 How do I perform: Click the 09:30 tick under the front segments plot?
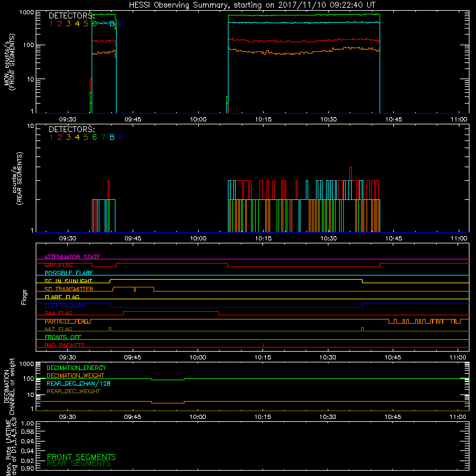[x=67, y=120]
